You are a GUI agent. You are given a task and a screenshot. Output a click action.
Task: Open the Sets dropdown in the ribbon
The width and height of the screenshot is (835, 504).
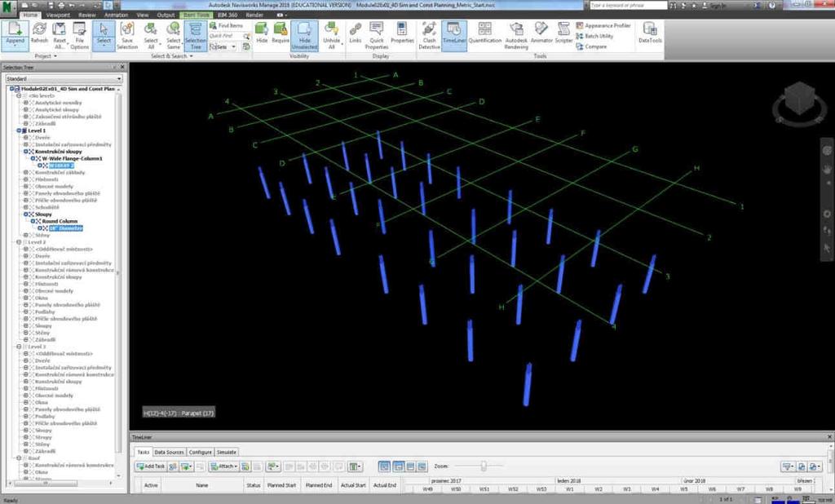click(223, 46)
